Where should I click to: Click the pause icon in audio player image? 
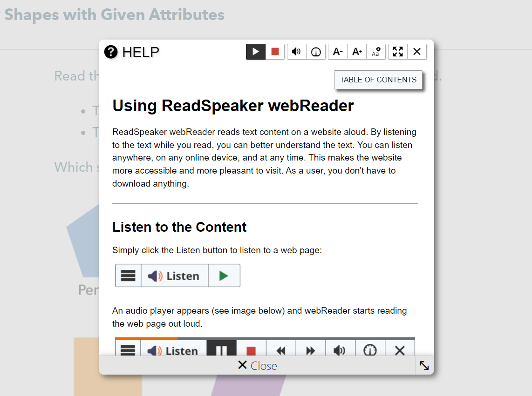(x=222, y=349)
